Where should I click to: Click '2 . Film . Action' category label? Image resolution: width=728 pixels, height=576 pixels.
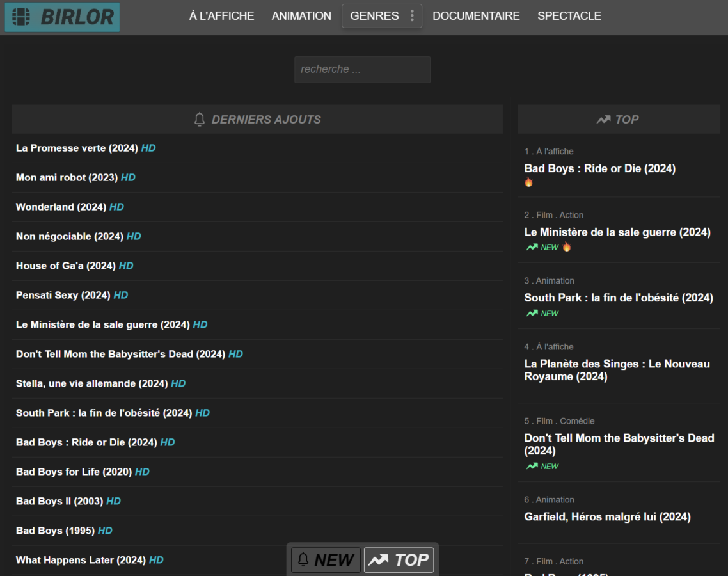point(554,215)
